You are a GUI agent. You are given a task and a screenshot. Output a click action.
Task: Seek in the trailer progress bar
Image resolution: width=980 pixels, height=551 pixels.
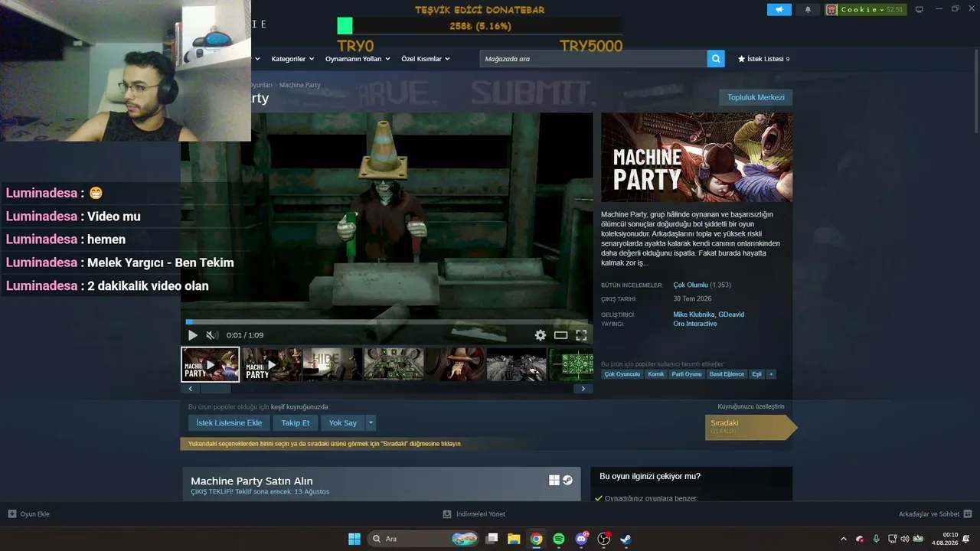coord(387,322)
